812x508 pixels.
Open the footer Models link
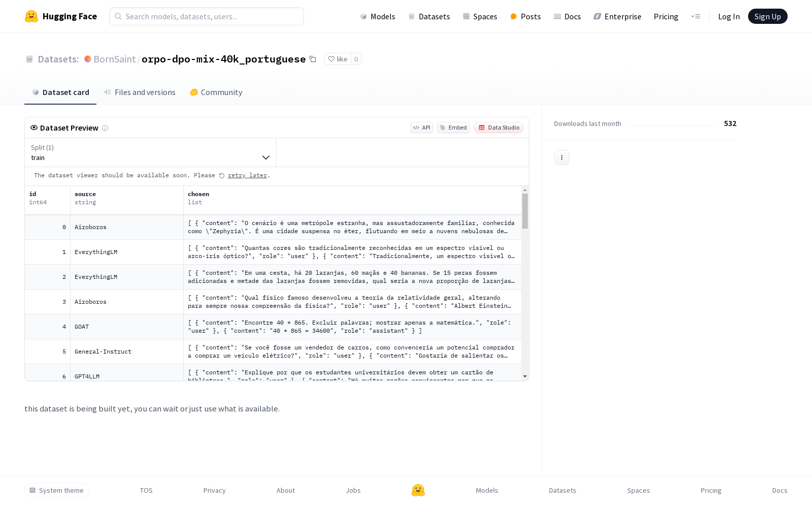pos(487,490)
